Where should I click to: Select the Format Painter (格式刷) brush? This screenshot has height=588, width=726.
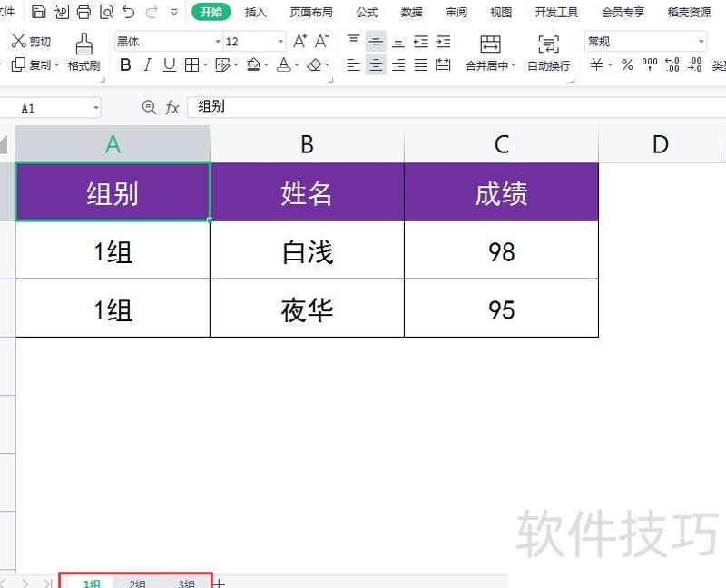tap(83, 51)
